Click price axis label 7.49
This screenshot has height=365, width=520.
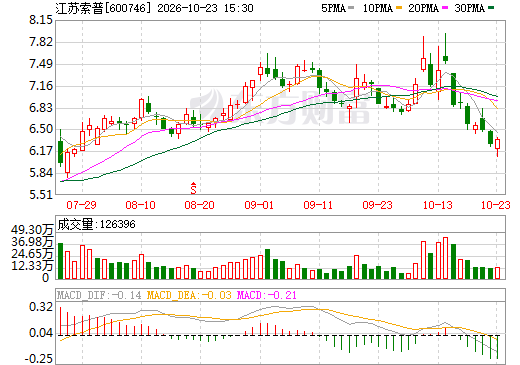click(x=41, y=64)
